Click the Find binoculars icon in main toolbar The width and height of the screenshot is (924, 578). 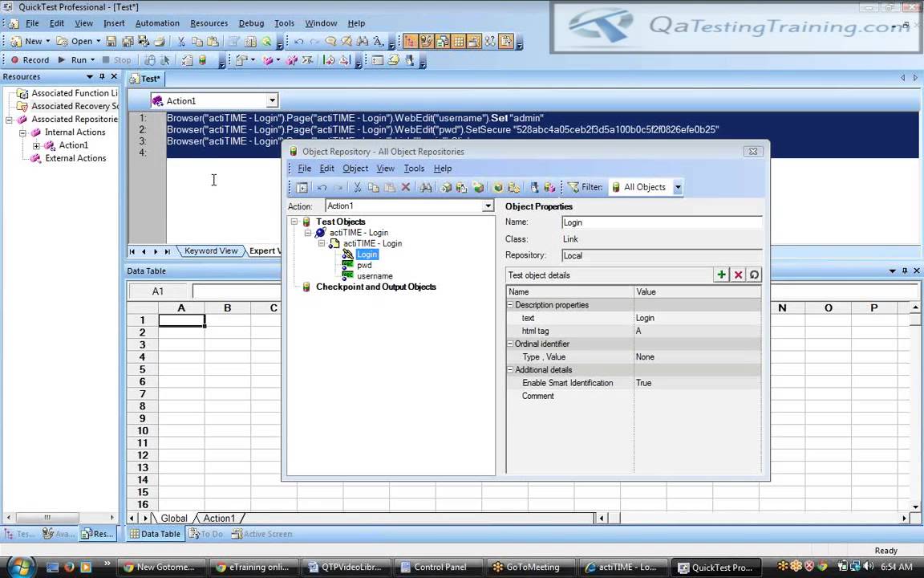(363, 41)
